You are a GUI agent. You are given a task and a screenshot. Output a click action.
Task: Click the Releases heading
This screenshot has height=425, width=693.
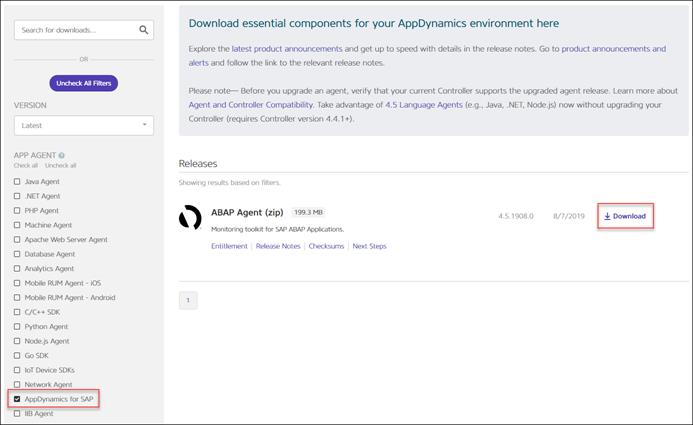tap(198, 163)
